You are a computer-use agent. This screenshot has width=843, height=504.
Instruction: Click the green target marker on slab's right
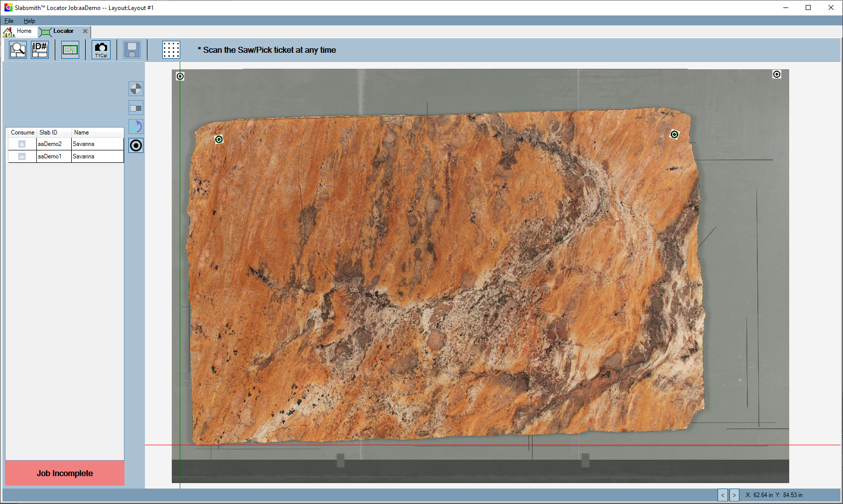674,134
